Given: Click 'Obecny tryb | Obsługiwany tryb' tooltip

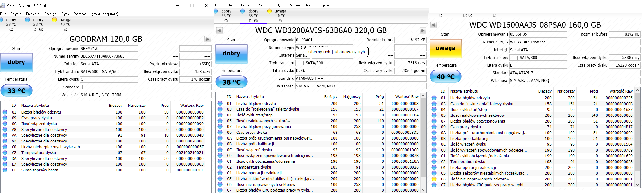Looking at the screenshot, I should tap(336, 52).
